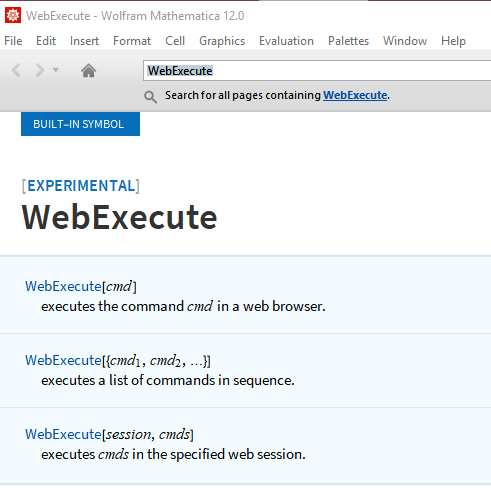Click 'Search for all pages containing' text
Screen dimensions: 491x503
(x=243, y=95)
